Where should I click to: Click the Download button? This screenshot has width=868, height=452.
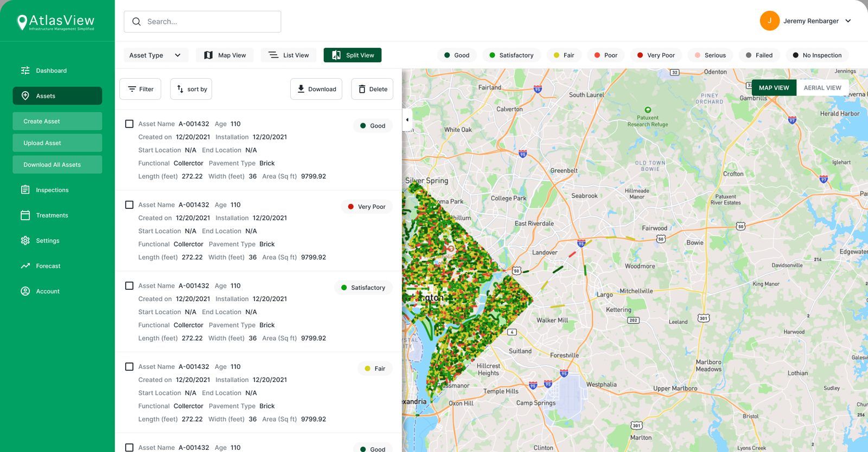[x=316, y=89]
